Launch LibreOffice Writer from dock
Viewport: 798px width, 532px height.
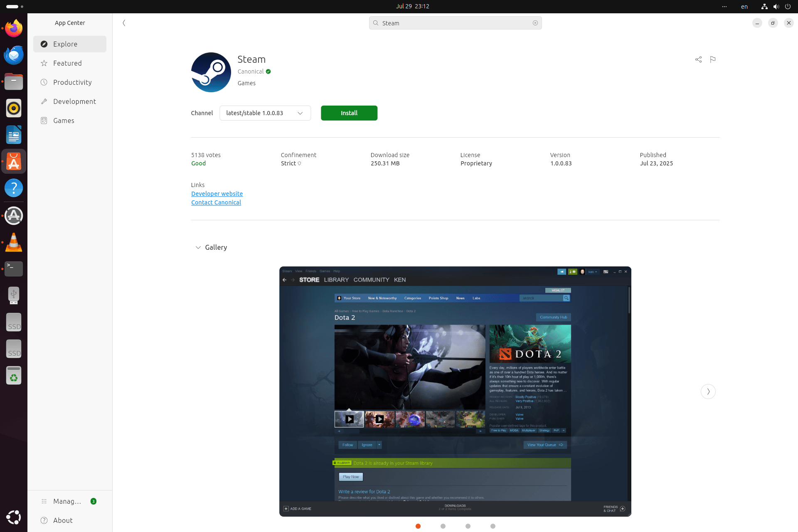tap(14, 135)
